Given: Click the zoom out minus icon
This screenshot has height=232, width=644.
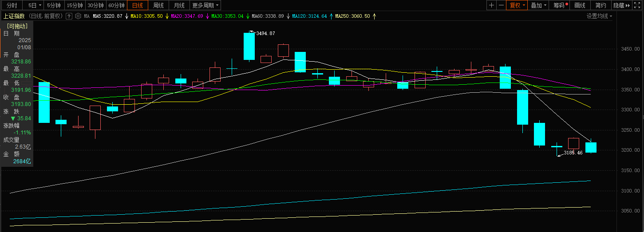Looking at the screenshot, I should [x=501, y=5].
